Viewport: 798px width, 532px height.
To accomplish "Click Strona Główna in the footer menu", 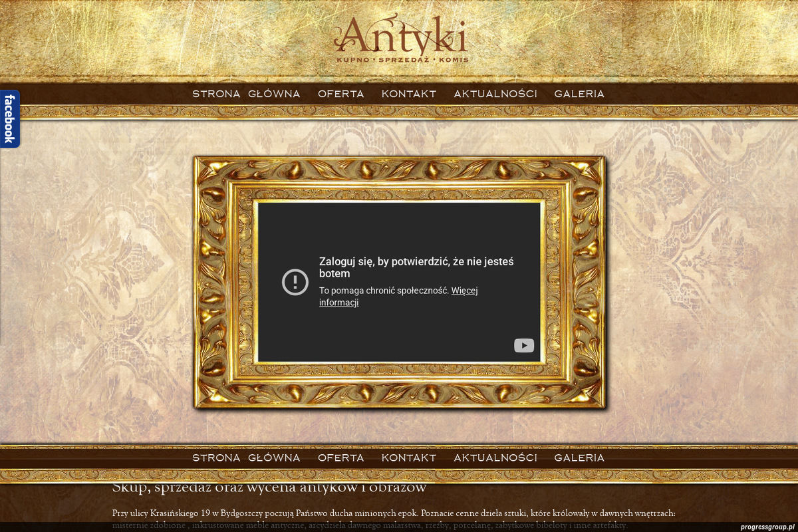I will (x=246, y=458).
